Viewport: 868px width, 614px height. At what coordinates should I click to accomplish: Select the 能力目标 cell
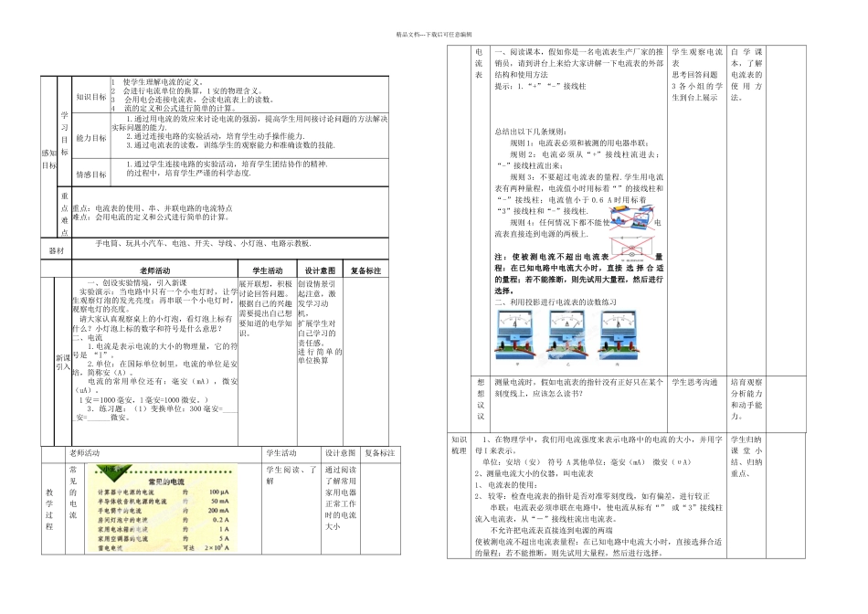coord(91,138)
